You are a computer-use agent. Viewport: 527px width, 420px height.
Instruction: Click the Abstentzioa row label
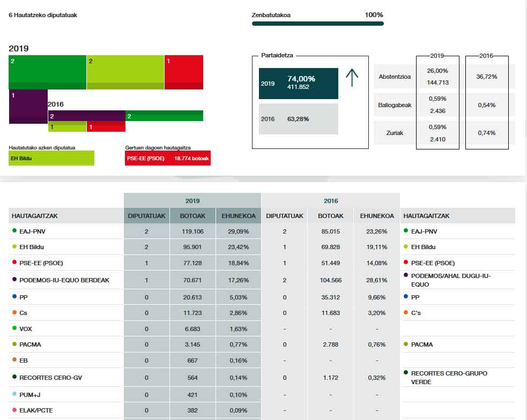[395, 77]
